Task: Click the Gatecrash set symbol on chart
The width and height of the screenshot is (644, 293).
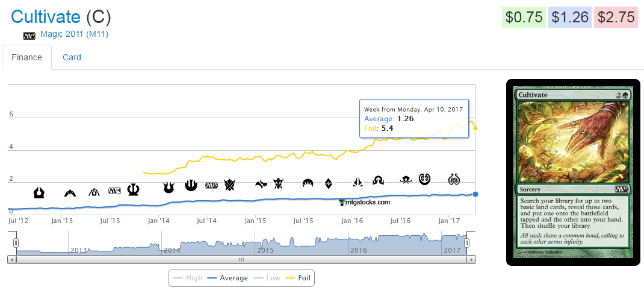Action: click(70, 192)
